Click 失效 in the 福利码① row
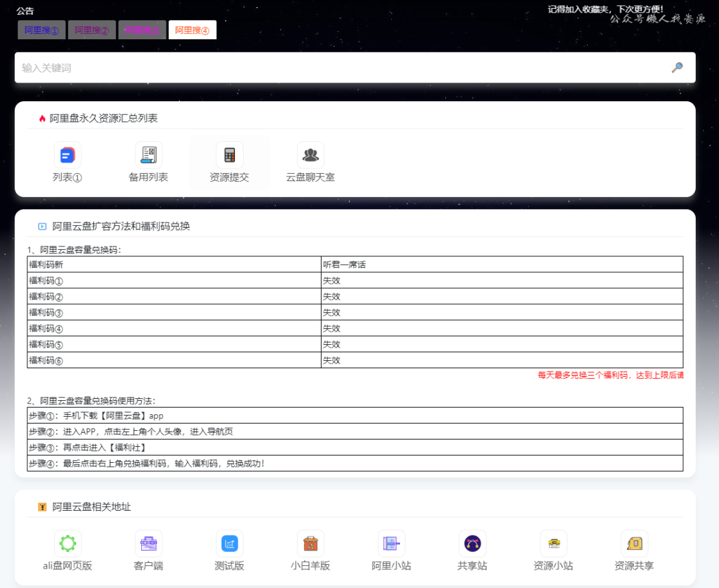The image size is (719, 588). 332,280
